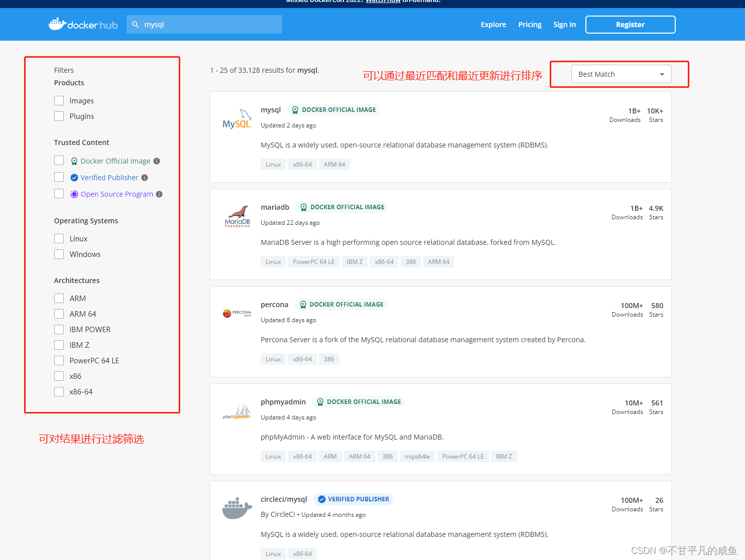Click Docker Official Image filter badge icon
This screenshot has height=560, width=745.
pos(74,161)
